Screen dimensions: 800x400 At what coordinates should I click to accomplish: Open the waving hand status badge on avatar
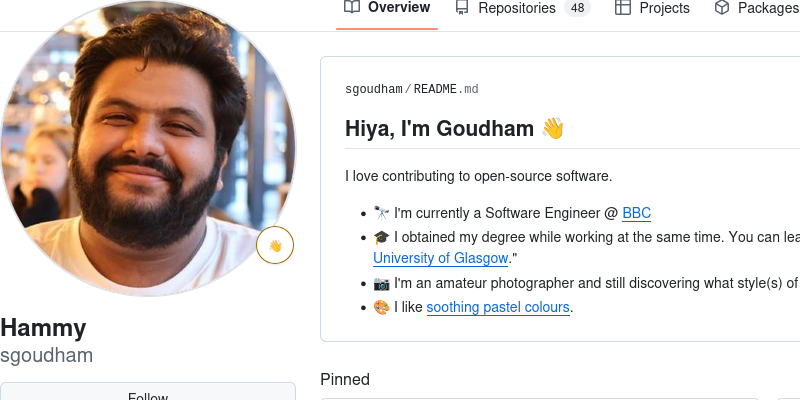(x=275, y=245)
